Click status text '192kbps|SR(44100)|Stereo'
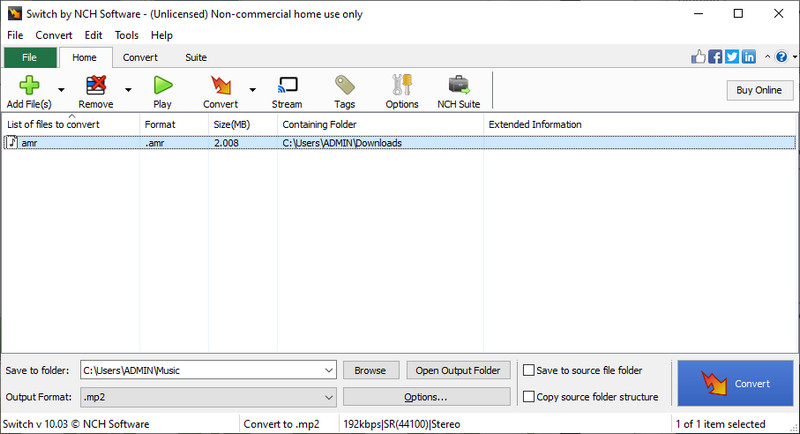This screenshot has width=800, height=434. pyautogui.click(x=402, y=424)
